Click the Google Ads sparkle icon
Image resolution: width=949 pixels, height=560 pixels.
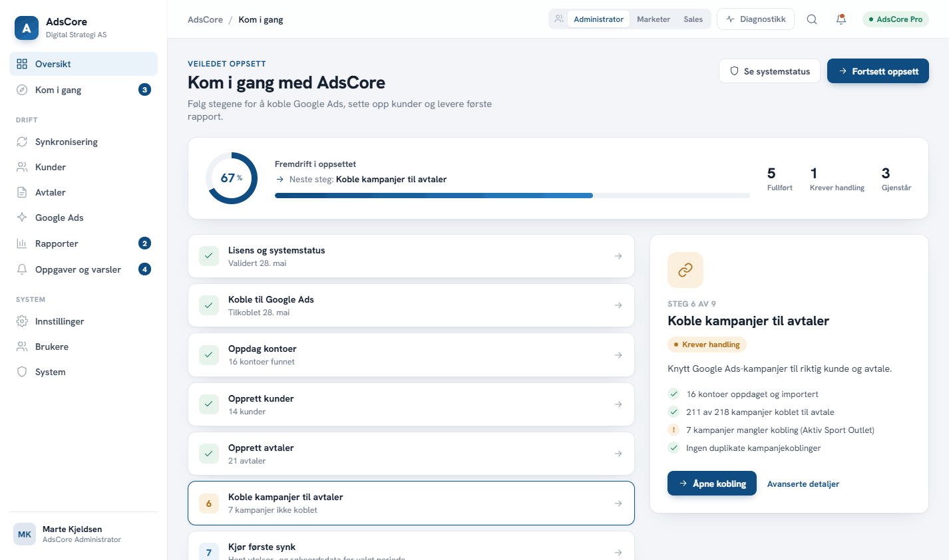tap(22, 217)
